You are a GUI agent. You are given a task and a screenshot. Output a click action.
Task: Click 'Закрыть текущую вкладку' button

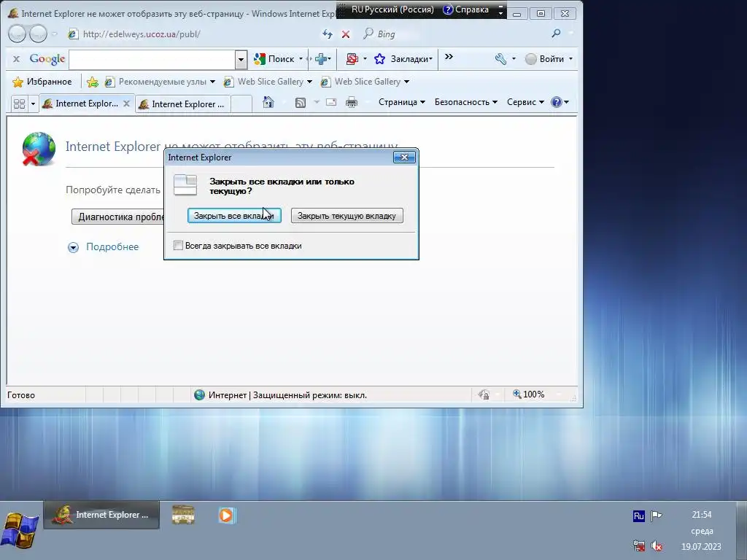tap(347, 216)
